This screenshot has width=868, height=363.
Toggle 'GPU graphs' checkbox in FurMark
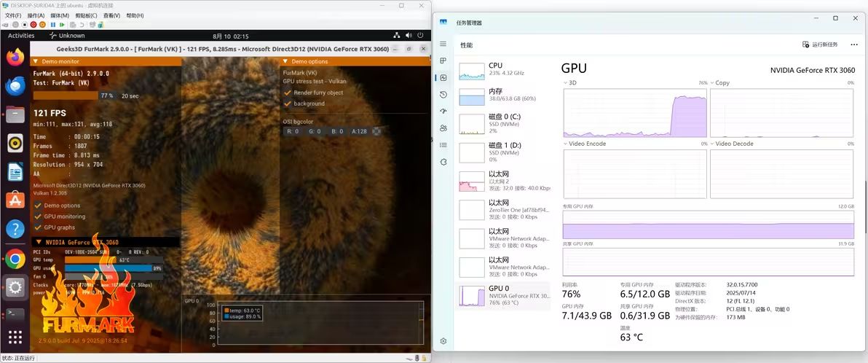(x=38, y=227)
